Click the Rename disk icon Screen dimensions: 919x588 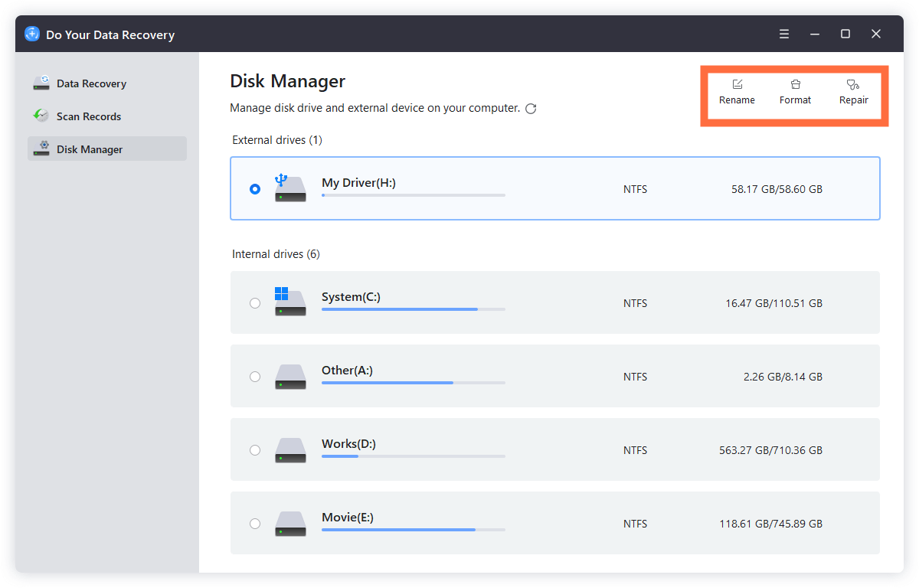[737, 84]
